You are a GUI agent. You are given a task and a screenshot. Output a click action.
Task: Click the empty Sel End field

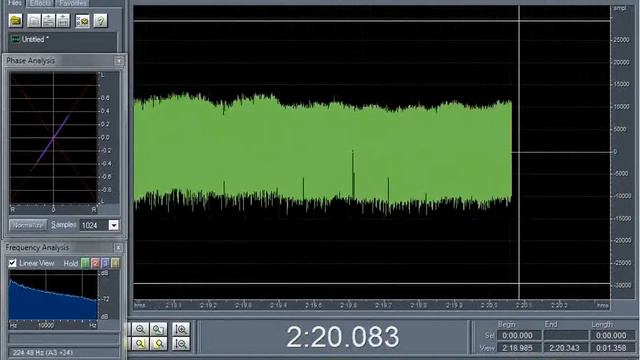(x=565, y=336)
